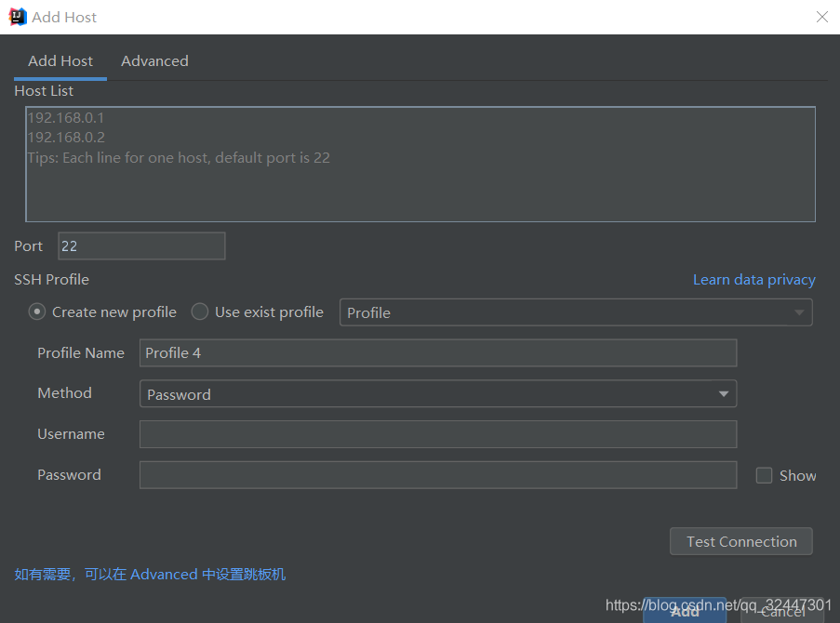The image size is (840, 623).
Task: Click the blue Chinese Advanced jump host link
Action: (x=150, y=575)
